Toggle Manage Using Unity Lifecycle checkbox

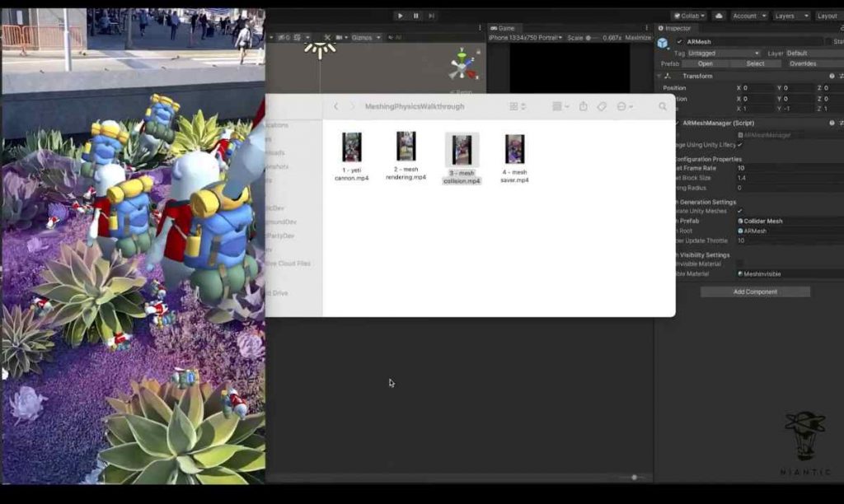click(739, 145)
